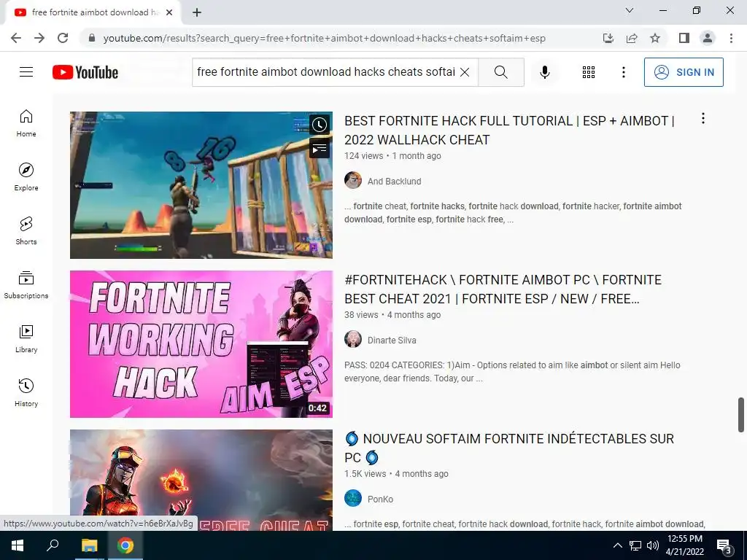Open action menu for BEST FORTNITE HACK video
The width and height of the screenshot is (747, 560).
coord(703,119)
